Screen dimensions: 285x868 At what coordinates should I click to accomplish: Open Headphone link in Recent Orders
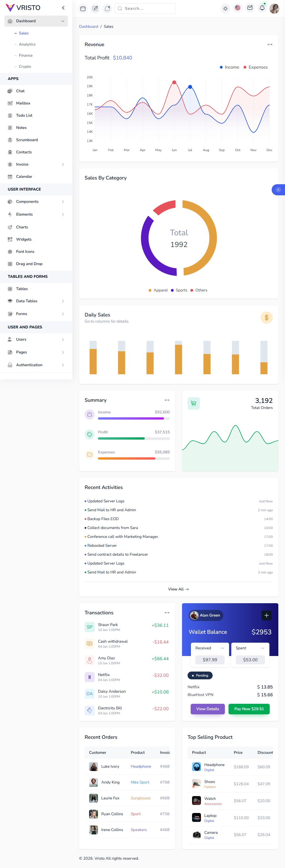pyautogui.click(x=141, y=766)
